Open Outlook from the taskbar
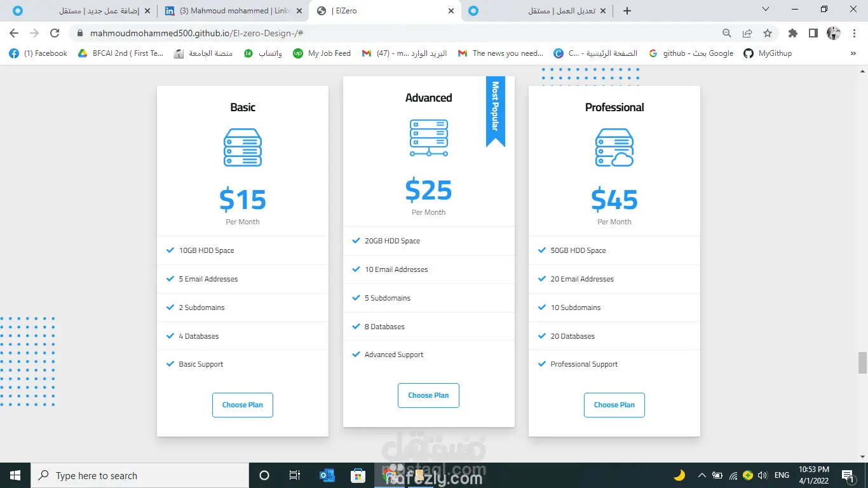Screen dimensions: 868x488 coord(327,475)
